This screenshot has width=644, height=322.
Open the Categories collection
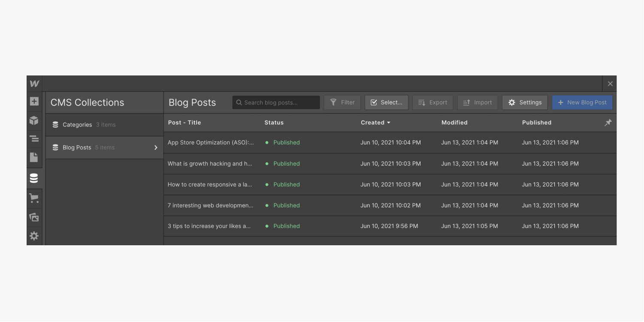click(x=104, y=125)
